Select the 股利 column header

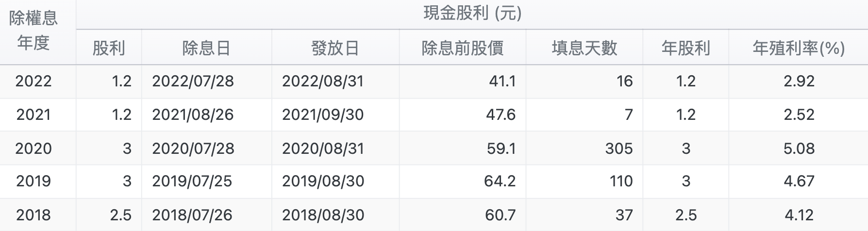click(x=109, y=48)
